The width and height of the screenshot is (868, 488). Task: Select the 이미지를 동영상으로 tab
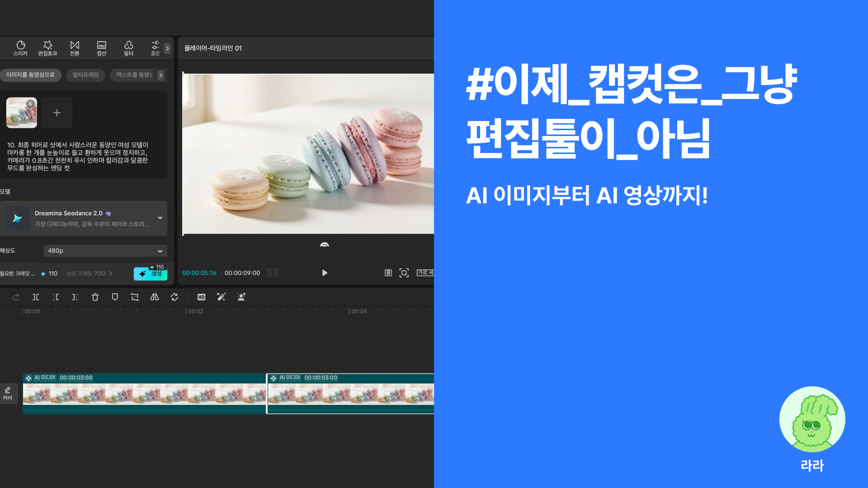pos(30,75)
